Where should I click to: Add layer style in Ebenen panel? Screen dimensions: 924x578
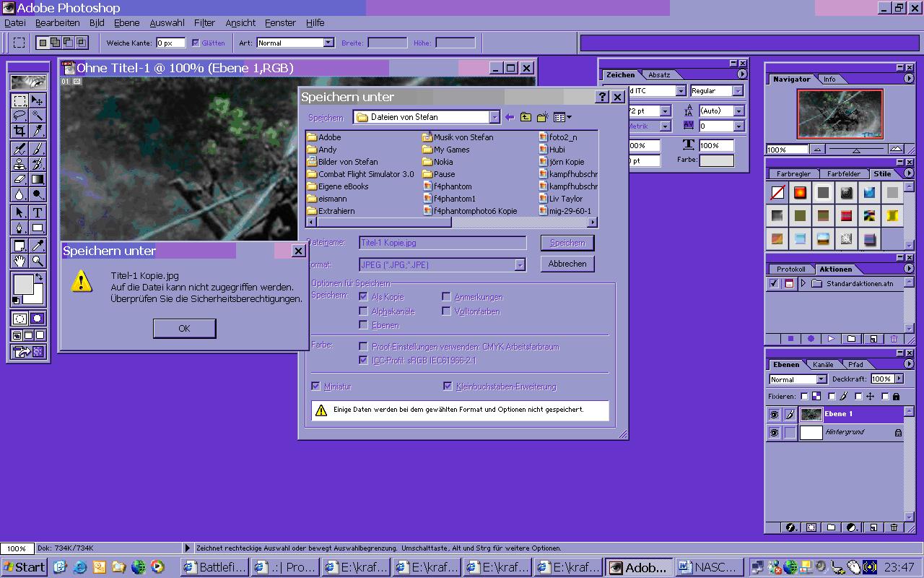(790, 527)
